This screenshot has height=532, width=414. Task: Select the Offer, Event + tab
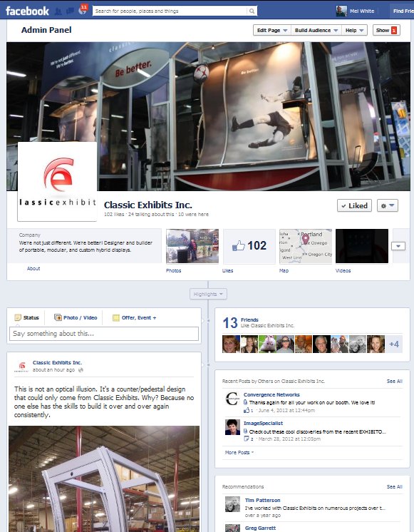[x=134, y=317]
